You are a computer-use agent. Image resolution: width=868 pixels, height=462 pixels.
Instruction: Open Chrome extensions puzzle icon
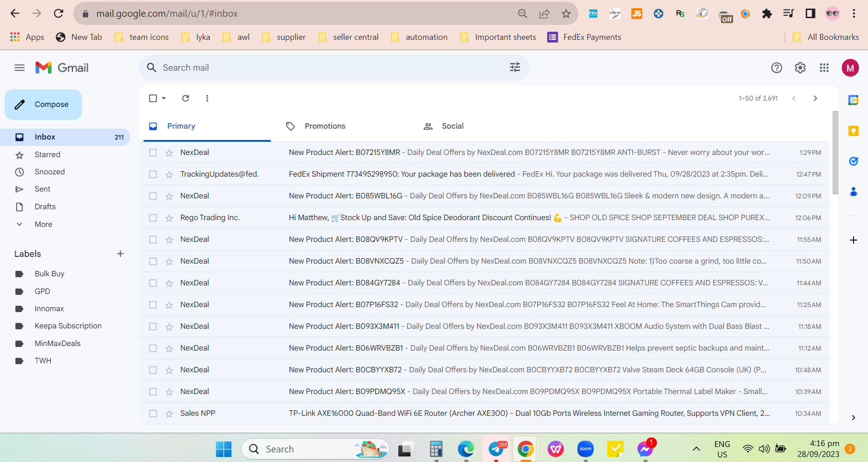767,14
